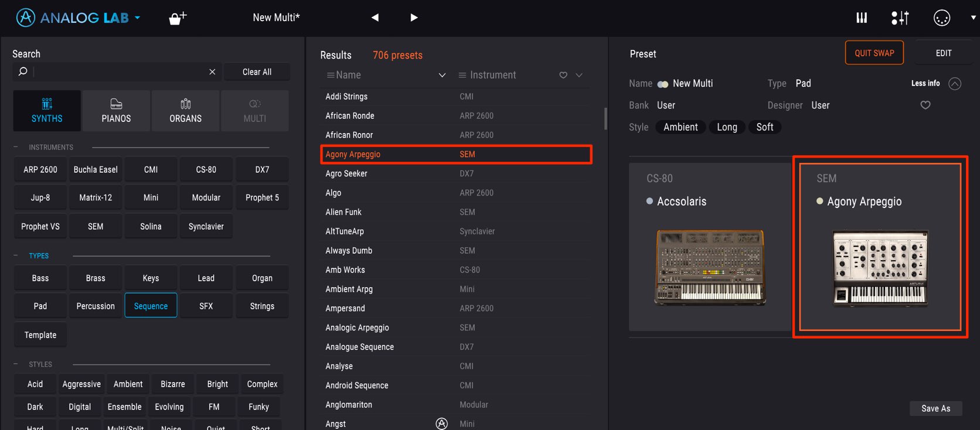Toggle the Percussion type filter

(96, 305)
